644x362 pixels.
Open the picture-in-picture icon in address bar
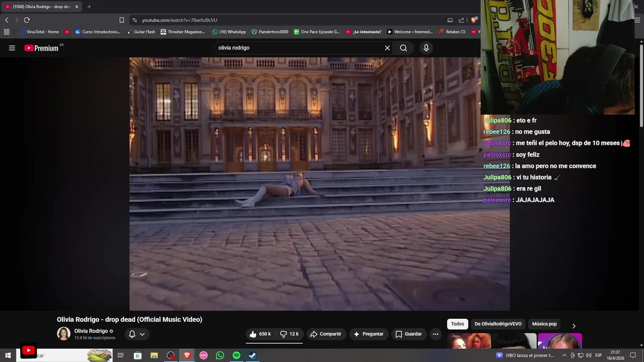click(x=450, y=20)
